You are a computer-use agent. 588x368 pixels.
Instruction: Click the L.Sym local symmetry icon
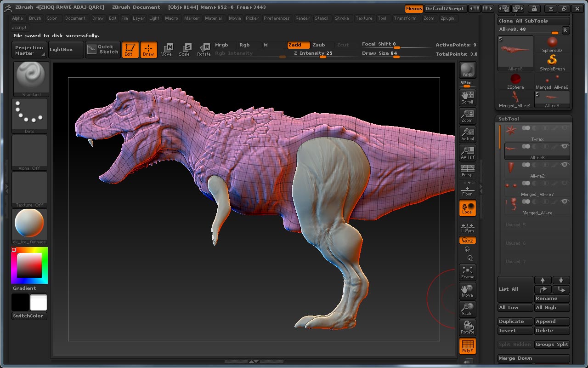(x=467, y=227)
